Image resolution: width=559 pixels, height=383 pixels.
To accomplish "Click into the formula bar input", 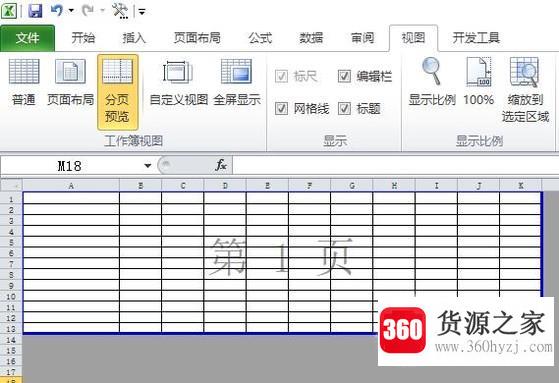I will tap(396, 165).
